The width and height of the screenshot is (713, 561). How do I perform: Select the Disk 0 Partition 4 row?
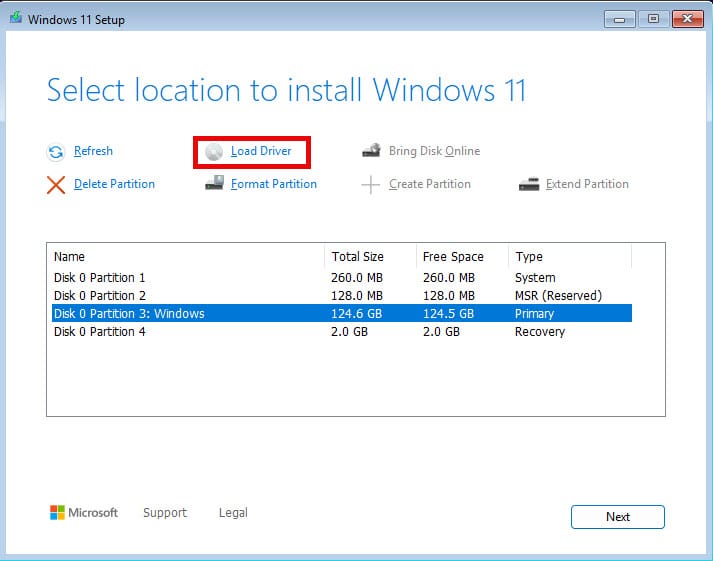(x=341, y=331)
